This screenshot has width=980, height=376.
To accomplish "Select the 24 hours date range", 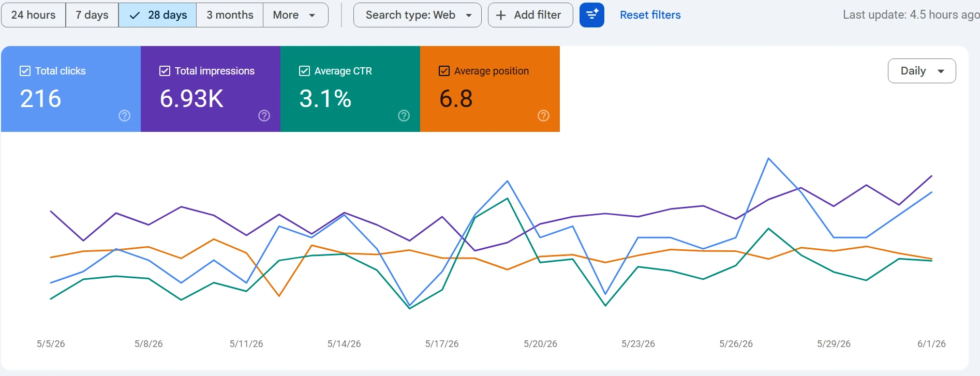I will pos(34,15).
